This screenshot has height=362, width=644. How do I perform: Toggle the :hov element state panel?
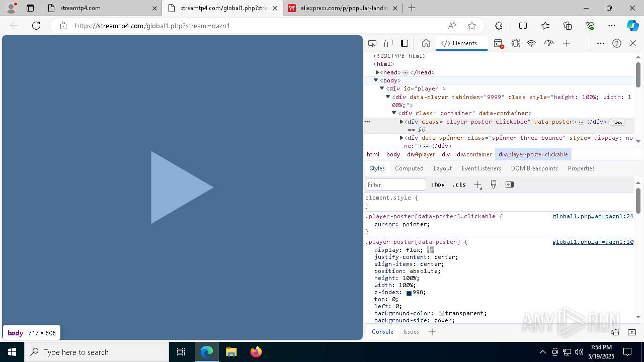click(x=438, y=185)
